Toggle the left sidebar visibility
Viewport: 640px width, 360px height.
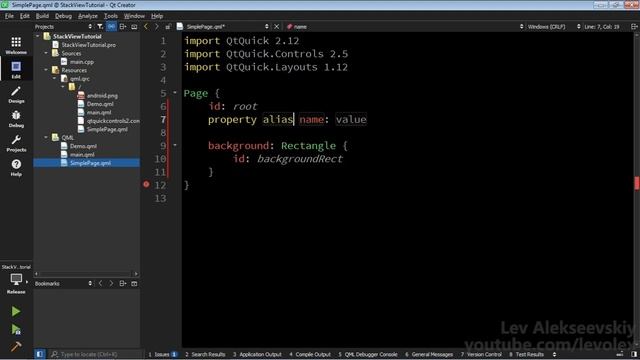(40, 354)
